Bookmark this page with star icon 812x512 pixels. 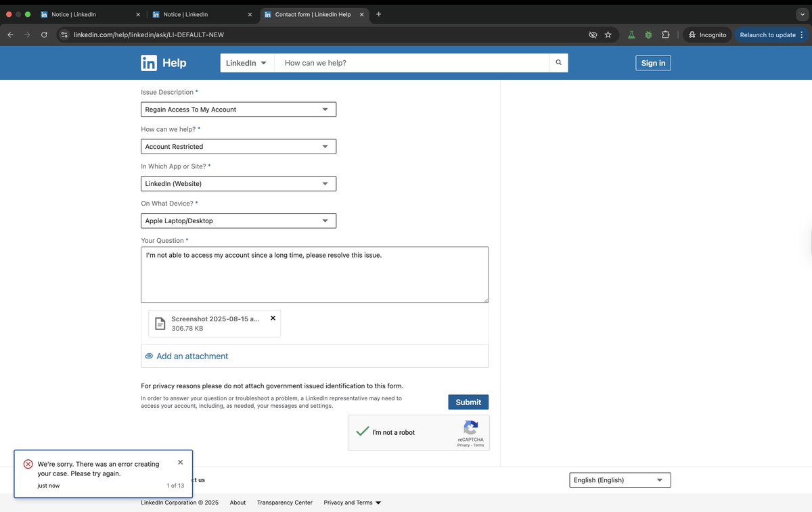click(608, 34)
